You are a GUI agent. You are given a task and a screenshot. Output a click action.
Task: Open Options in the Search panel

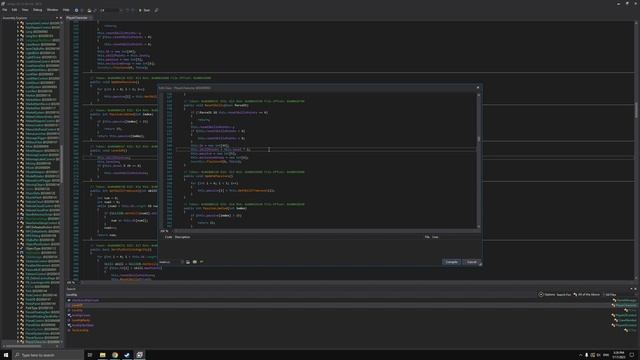click(x=547, y=294)
